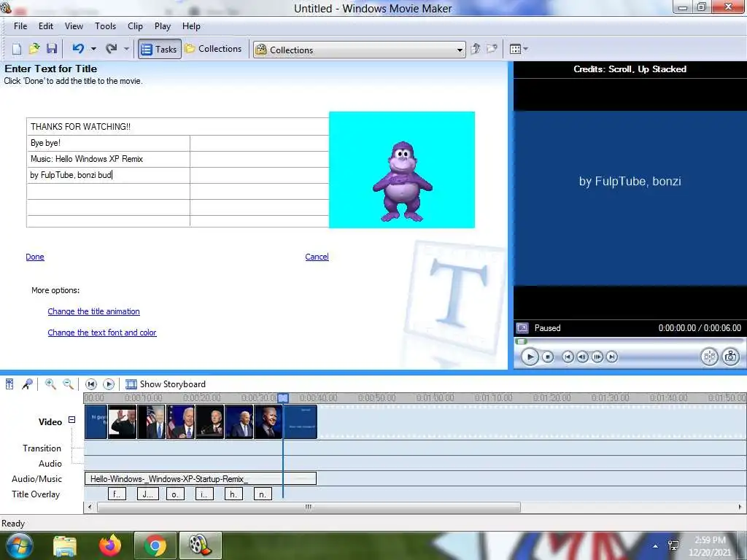Switch to the Show Storyboard view
The height and width of the screenshot is (560, 747).
[166, 384]
